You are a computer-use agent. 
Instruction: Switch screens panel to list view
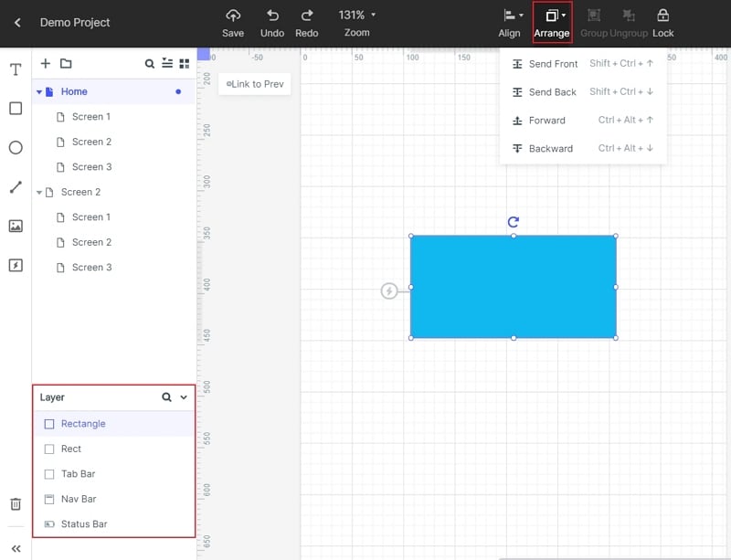[x=167, y=63]
